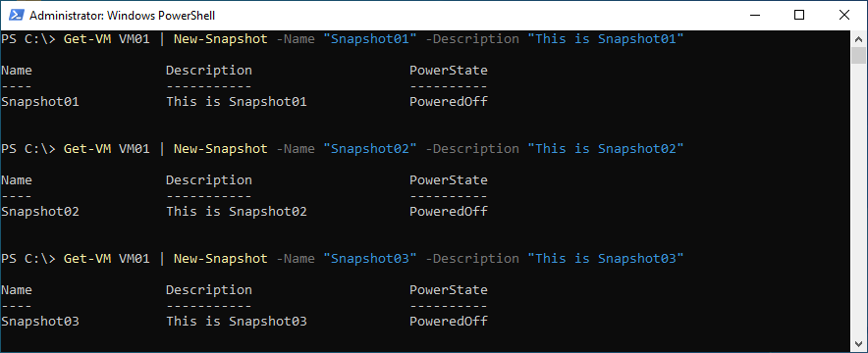Click the "Administrator: Windows PowerShell" title text
The height and width of the screenshot is (353, 868).
point(122,16)
